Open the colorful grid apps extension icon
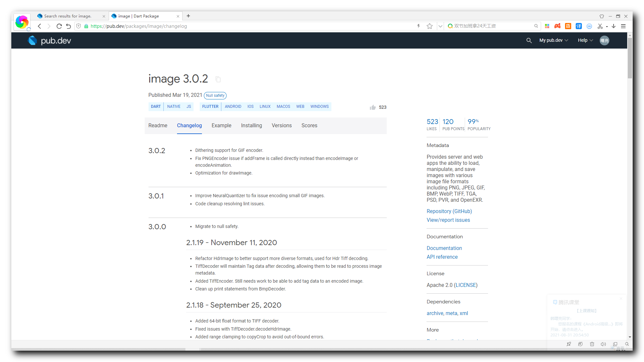 [547, 26]
